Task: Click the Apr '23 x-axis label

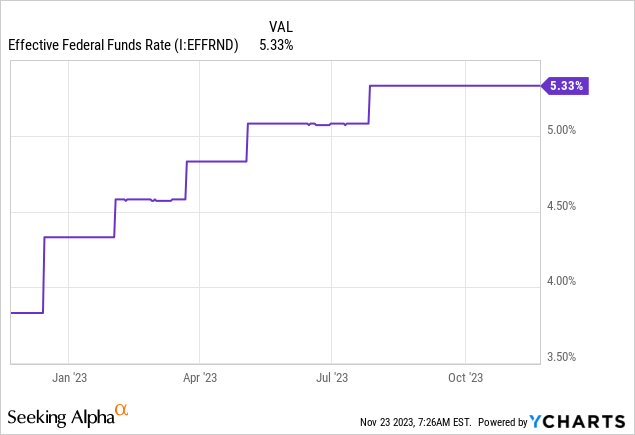Action: pos(199,377)
